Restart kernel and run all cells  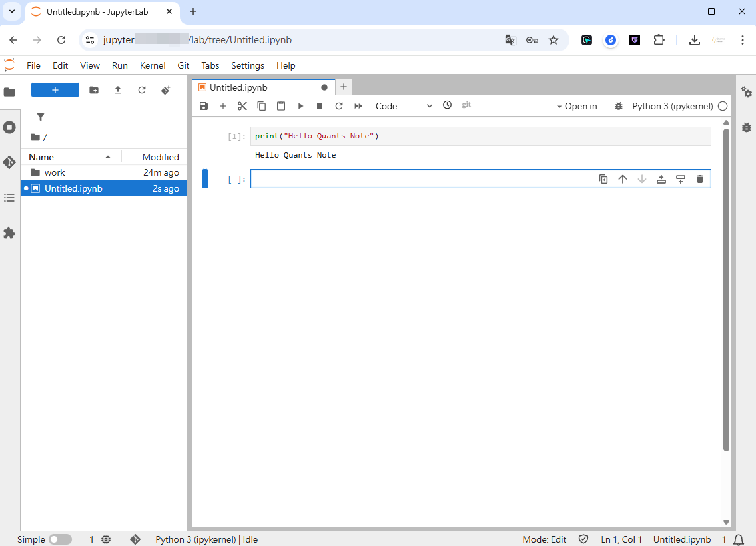click(x=358, y=106)
